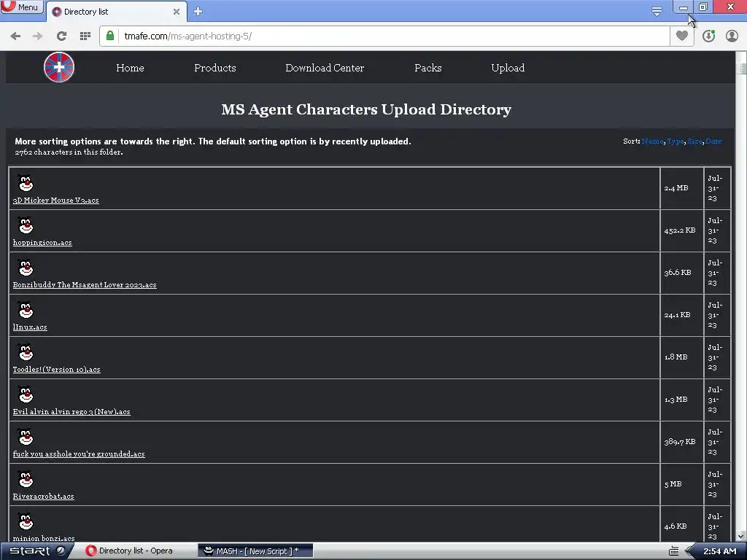Viewport: 747px width, 560px height.
Task: Sort directory by Size
Action: [694, 141]
